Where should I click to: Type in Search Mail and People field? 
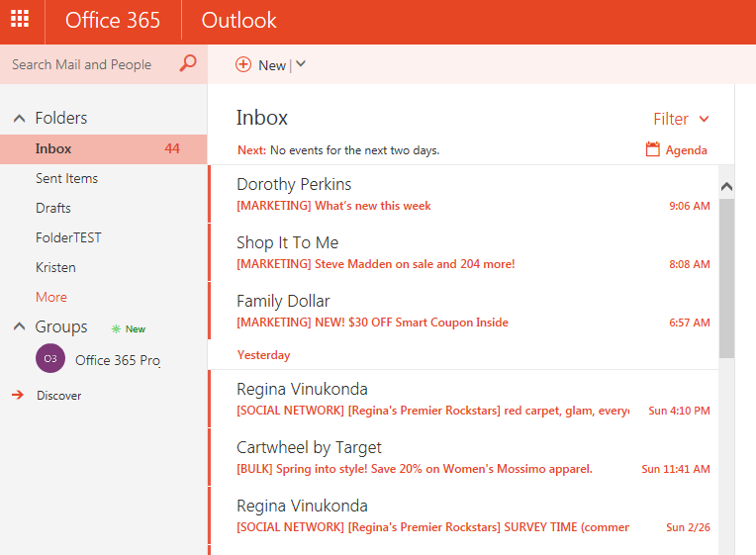[89, 64]
